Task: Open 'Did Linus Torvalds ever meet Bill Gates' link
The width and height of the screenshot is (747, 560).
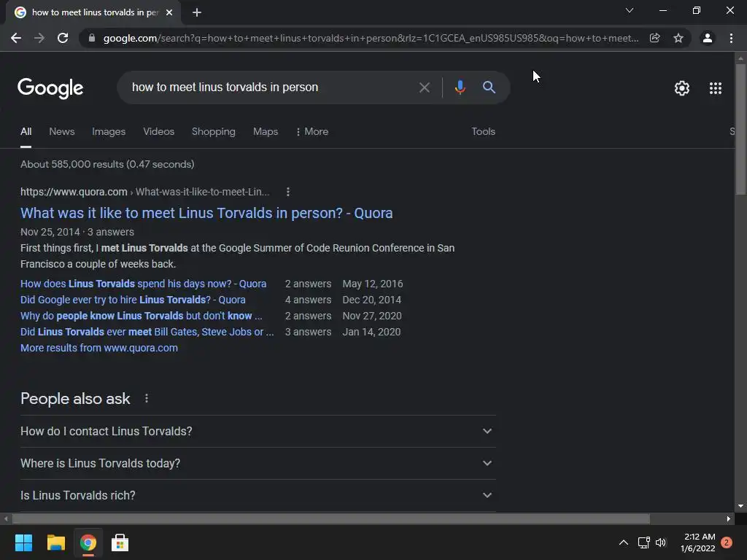Action: [147, 332]
